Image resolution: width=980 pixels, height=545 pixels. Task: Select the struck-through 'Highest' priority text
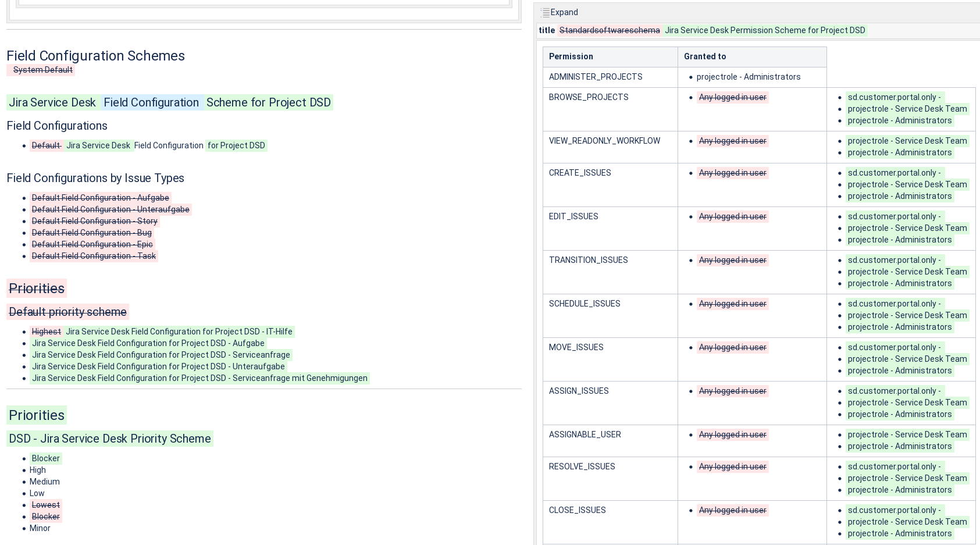[x=47, y=332]
